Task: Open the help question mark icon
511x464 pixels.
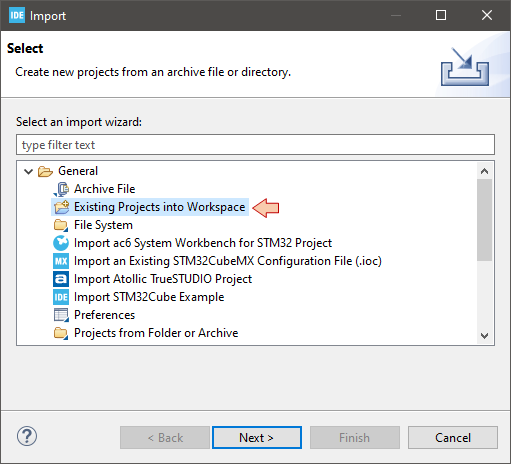Action: (27, 436)
